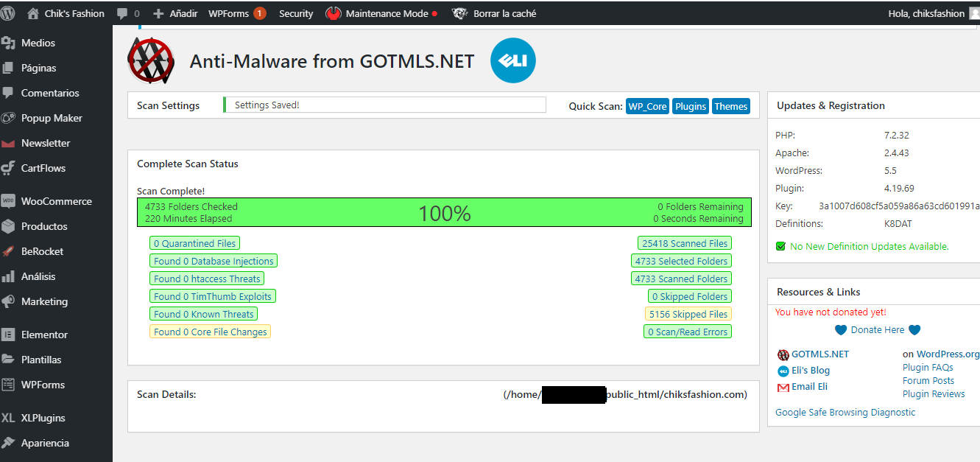Run WP_Core quick scan
This screenshot has height=462, width=980.
click(x=647, y=106)
